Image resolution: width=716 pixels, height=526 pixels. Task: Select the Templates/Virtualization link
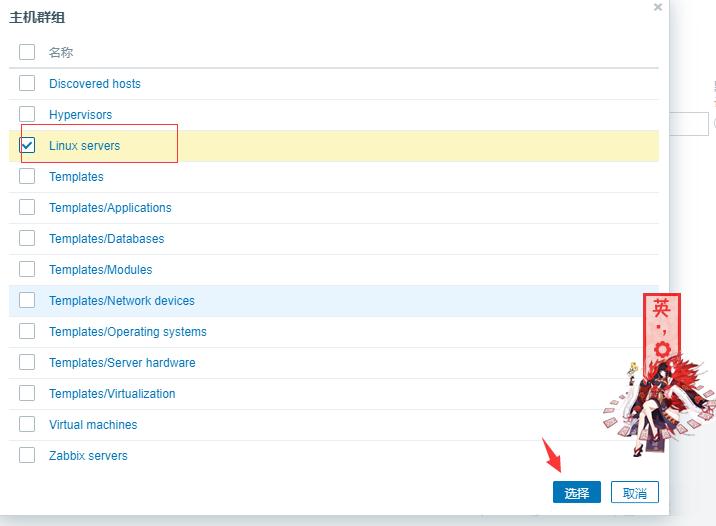(112, 394)
